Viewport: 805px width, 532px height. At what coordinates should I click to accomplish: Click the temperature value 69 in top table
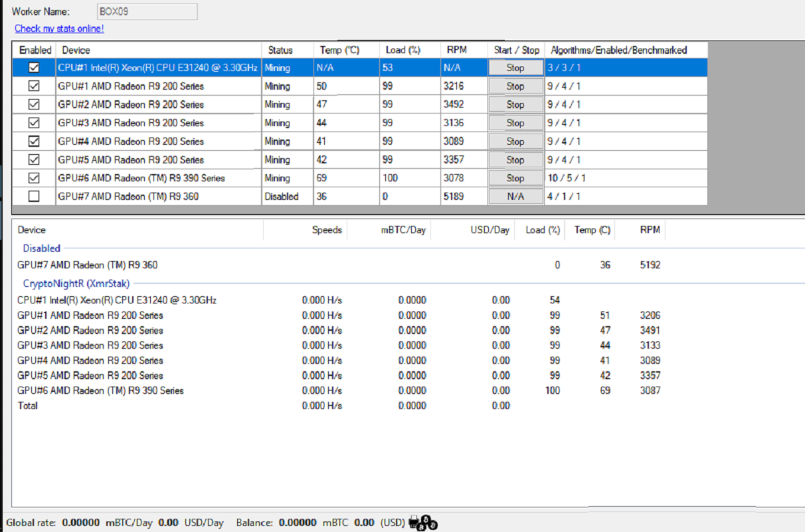pos(322,178)
